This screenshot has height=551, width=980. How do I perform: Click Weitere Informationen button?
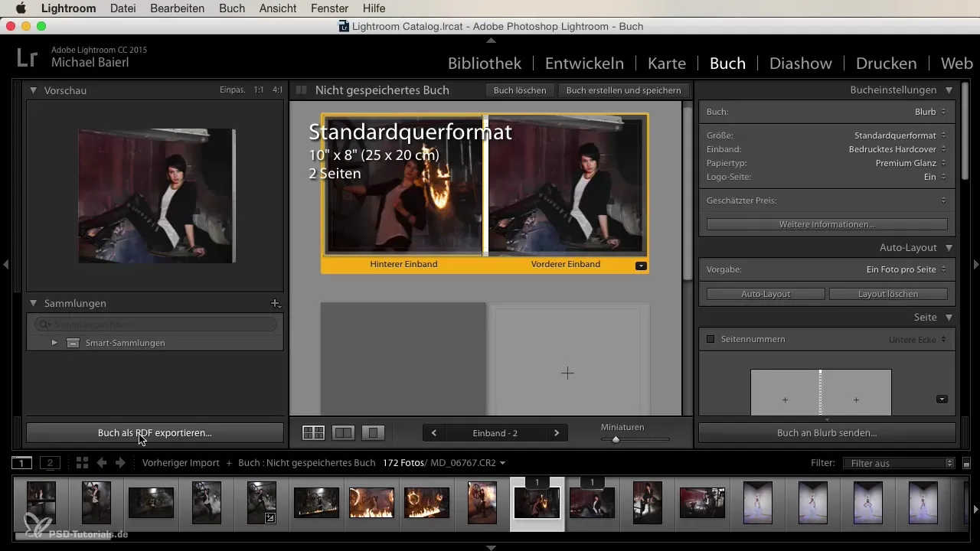(827, 224)
